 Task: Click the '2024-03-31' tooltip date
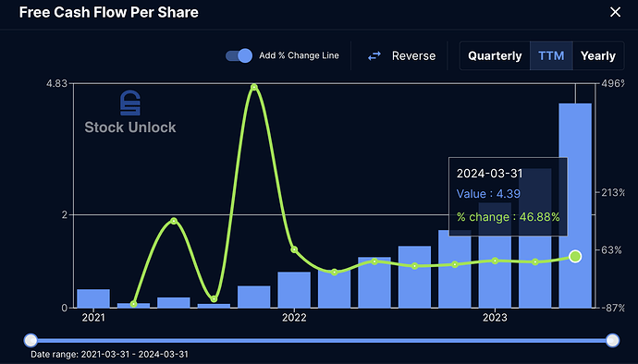point(489,174)
